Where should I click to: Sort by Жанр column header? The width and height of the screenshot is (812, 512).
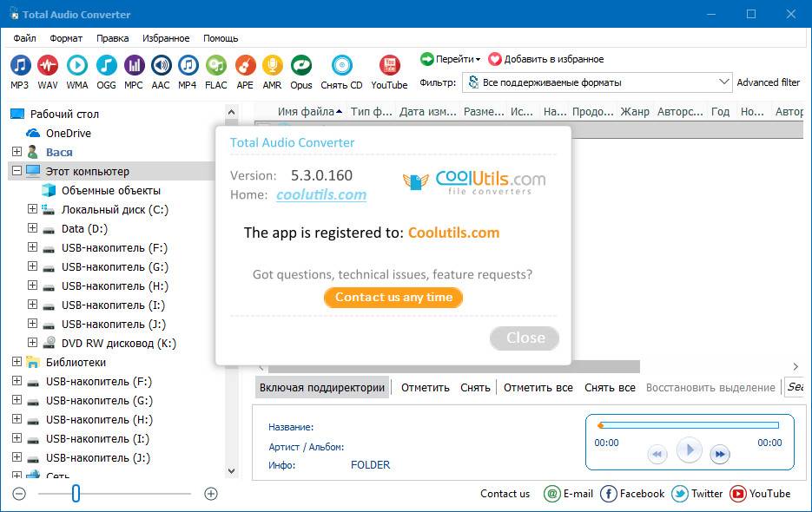[x=634, y=111]
